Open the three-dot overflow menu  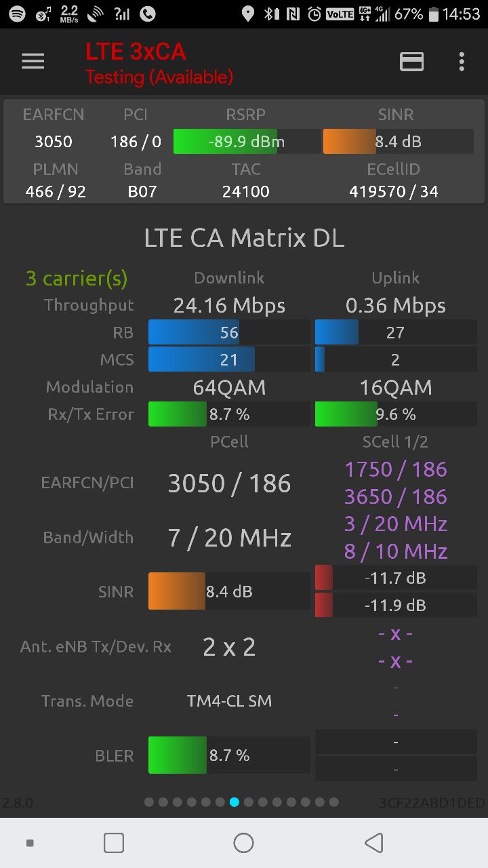click(462, 62)
